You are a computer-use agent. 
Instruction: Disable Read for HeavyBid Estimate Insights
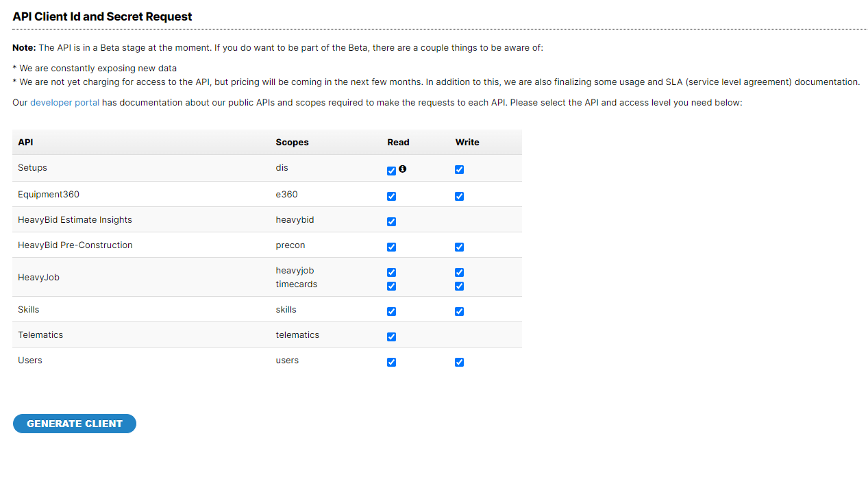pos(391,221)
